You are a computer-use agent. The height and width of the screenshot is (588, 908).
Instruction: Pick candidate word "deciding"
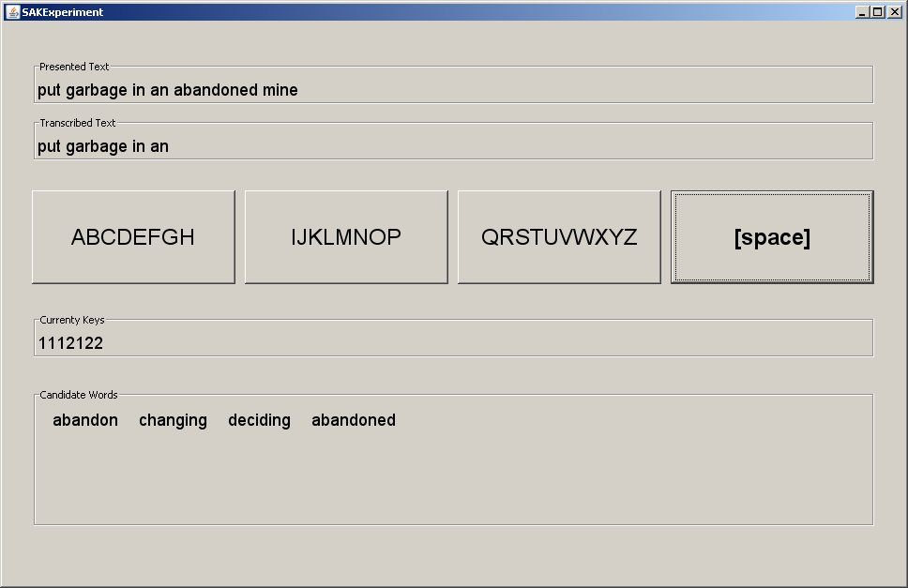coord(259,420)
